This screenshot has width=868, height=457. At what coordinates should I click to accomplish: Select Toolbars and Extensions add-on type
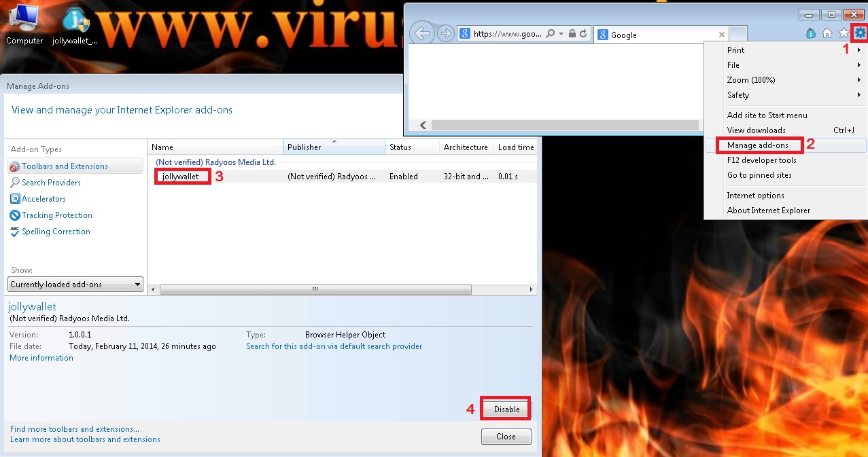[x=75, y=166]
